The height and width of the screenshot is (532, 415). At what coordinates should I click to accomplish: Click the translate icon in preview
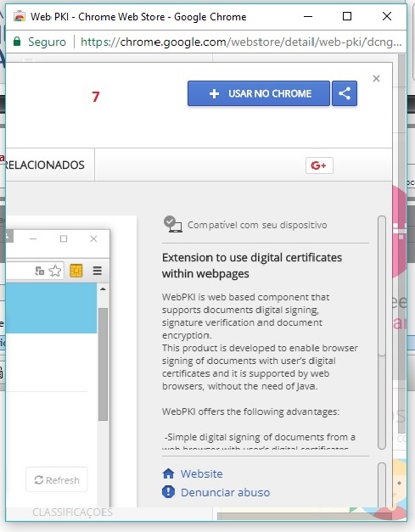40,271
